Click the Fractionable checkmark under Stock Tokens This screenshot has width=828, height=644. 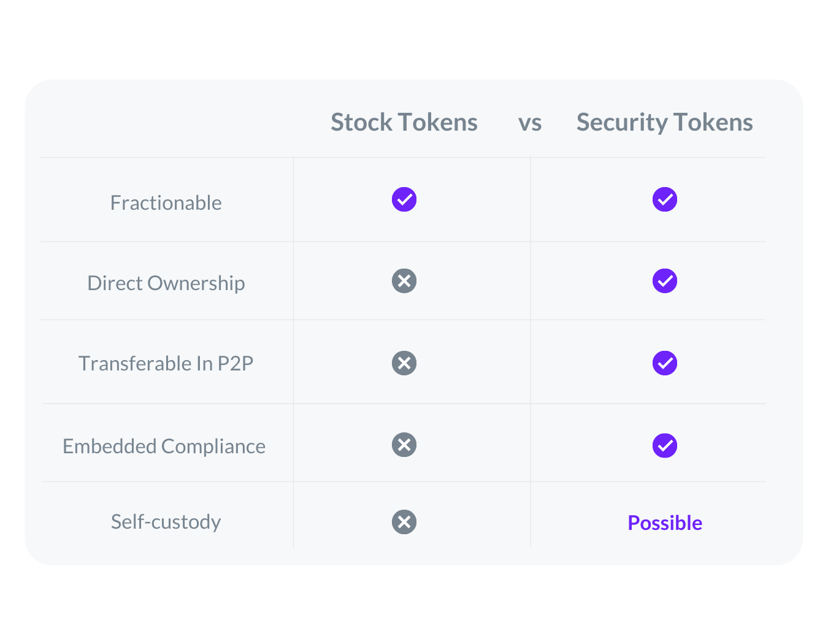pyautogui.click(x=404, y=199)
